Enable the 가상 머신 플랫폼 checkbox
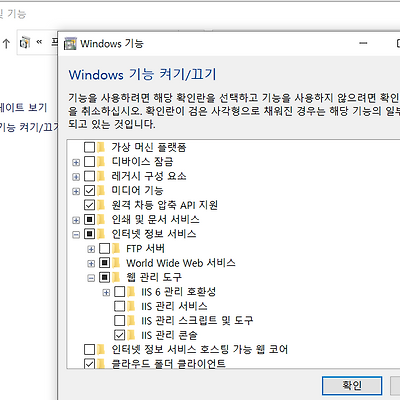This screenshot has width=400, height=400. point(89,147)
